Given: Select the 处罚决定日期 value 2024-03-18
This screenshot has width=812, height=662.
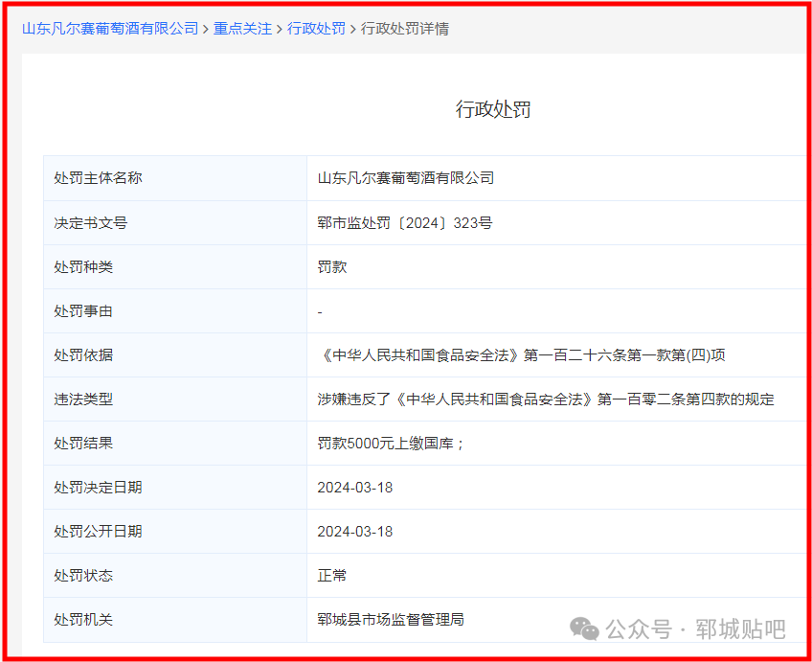Looking at the screenshot, I should click(354, 488).
